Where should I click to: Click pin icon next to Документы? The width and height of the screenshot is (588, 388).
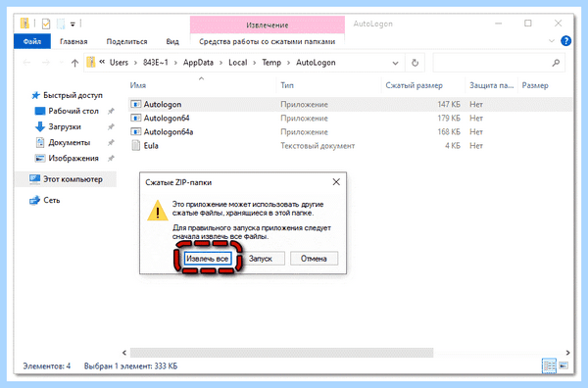[111, 142]
